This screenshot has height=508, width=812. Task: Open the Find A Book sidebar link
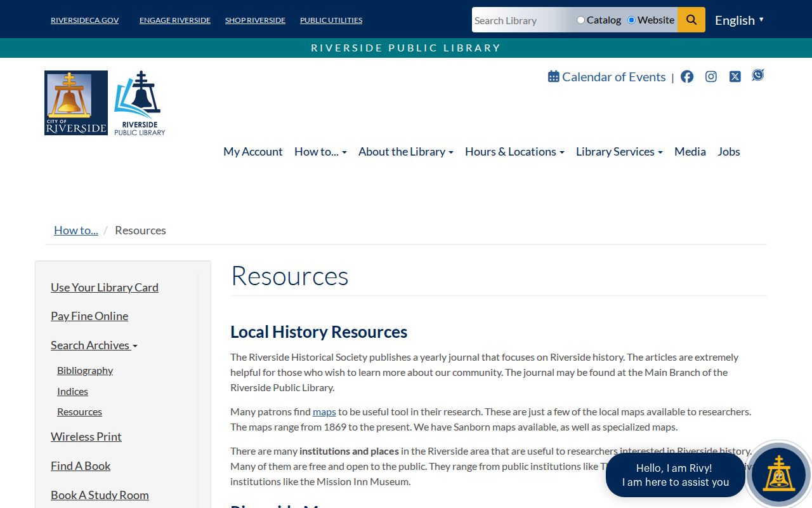coord(81,466)
